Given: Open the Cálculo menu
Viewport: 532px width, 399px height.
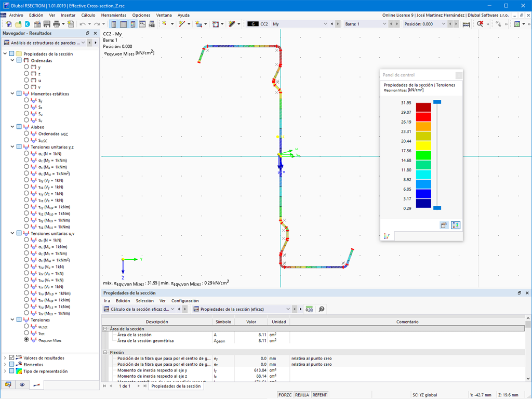Looking at the screenshot, I should coord(88,15).
